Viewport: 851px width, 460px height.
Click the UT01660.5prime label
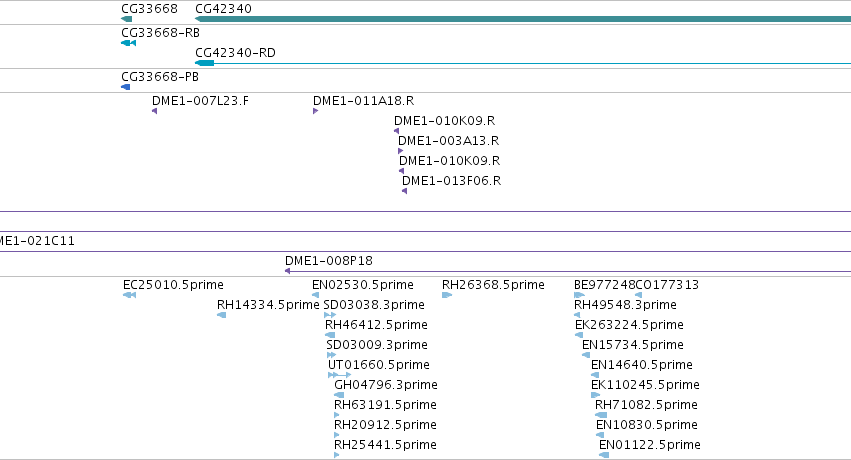pyautogui.click(x=379, y=365)
